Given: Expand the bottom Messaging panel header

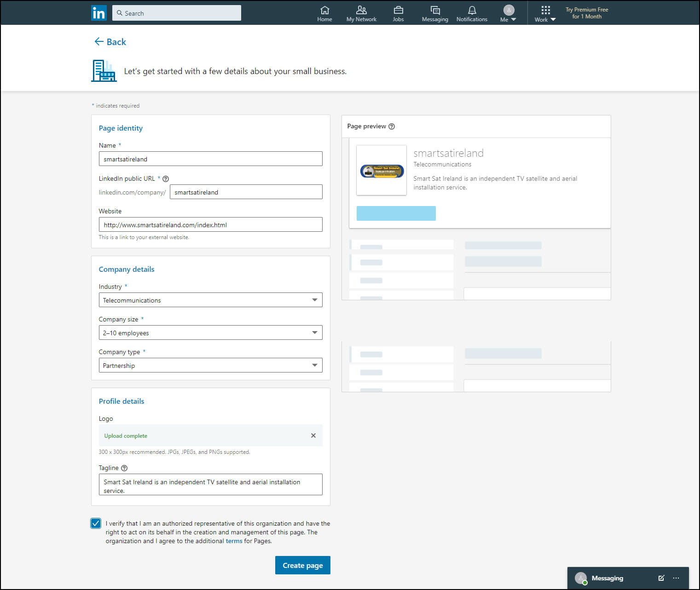Looking at the screenshot, I should click(x=628, y=578).
